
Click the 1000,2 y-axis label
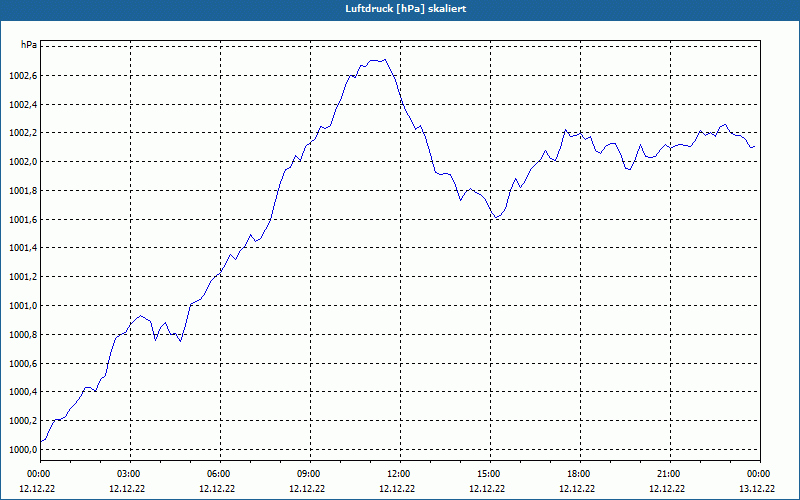click(23, 420)
